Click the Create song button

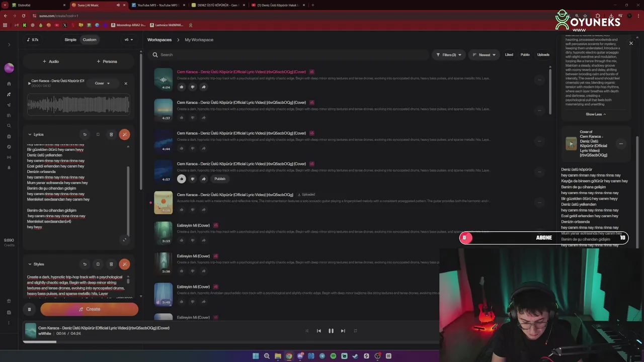(x=90, y=309)
